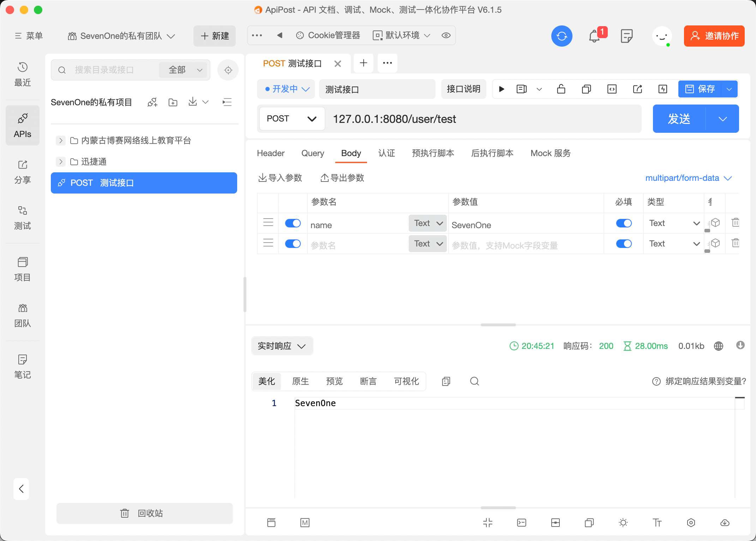Click the blue sync refresh icon
Viewport: 756px width, 541px height.
pyautogui.click(x=562, y=36)
